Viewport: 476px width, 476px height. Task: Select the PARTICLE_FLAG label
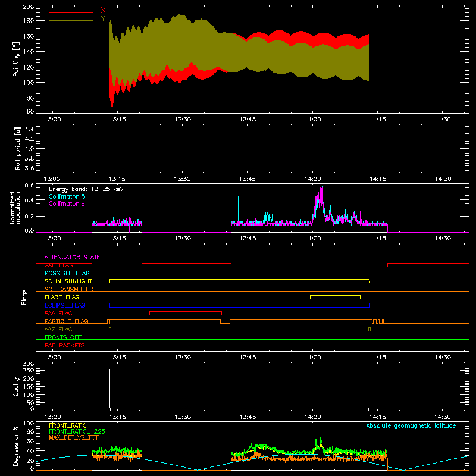(x=67, y=321)
